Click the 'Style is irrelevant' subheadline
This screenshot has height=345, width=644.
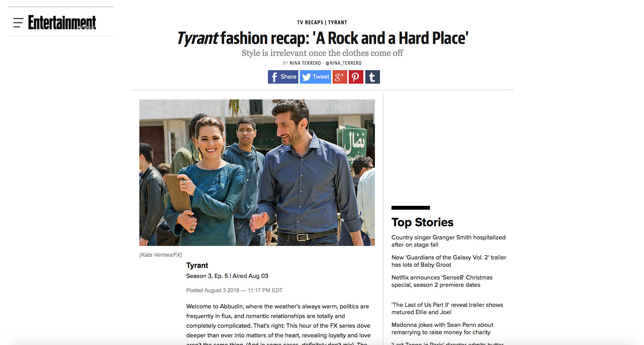(322, 53)
